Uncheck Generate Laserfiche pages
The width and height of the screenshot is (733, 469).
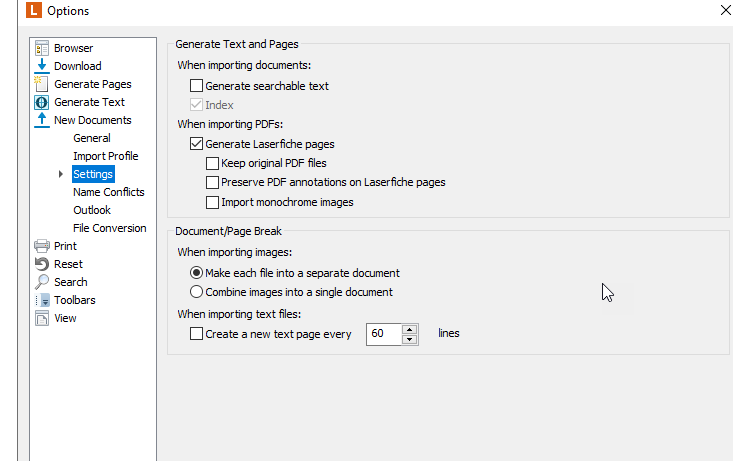point(196,144)
